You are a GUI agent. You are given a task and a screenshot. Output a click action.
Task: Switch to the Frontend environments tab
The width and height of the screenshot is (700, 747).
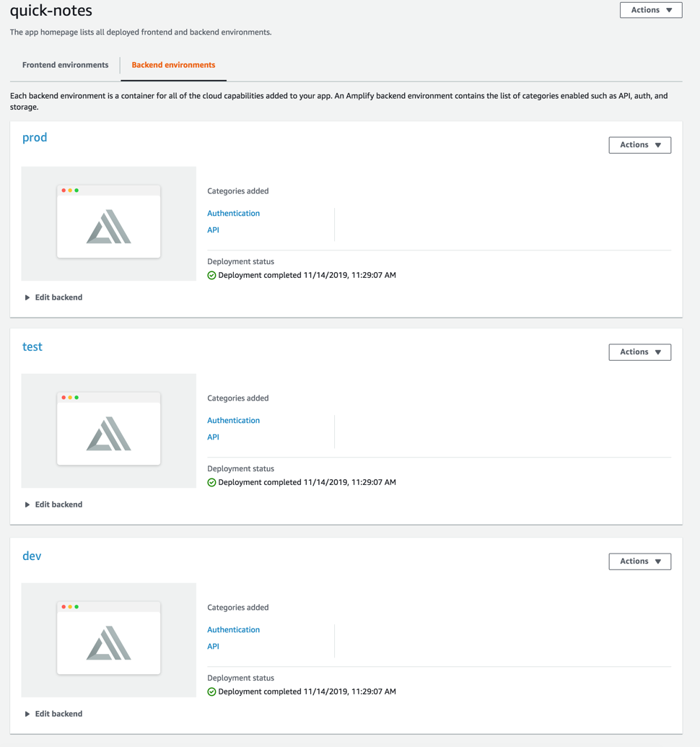pyautogui.click(x=65, y=64)
